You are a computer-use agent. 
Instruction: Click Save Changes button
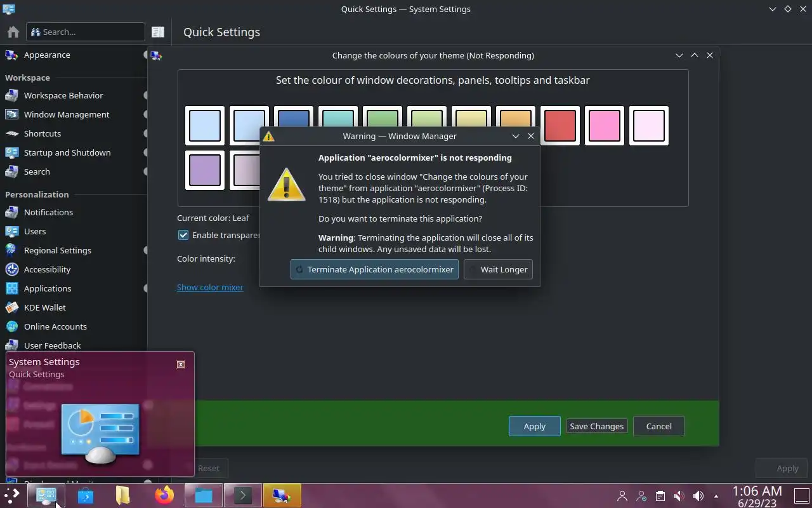click(596, 426)
